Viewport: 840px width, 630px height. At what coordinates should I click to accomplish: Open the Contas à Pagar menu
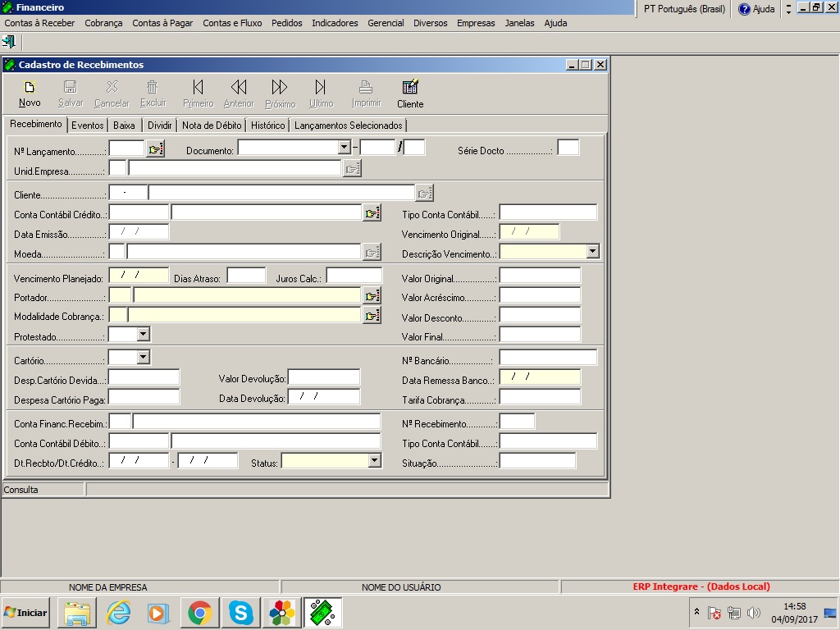pos(162,23)
